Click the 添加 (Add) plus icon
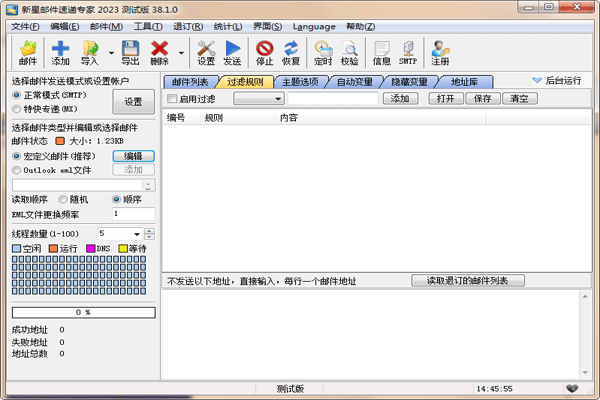This screenshot has width=600, height=400. pos(60,52)
